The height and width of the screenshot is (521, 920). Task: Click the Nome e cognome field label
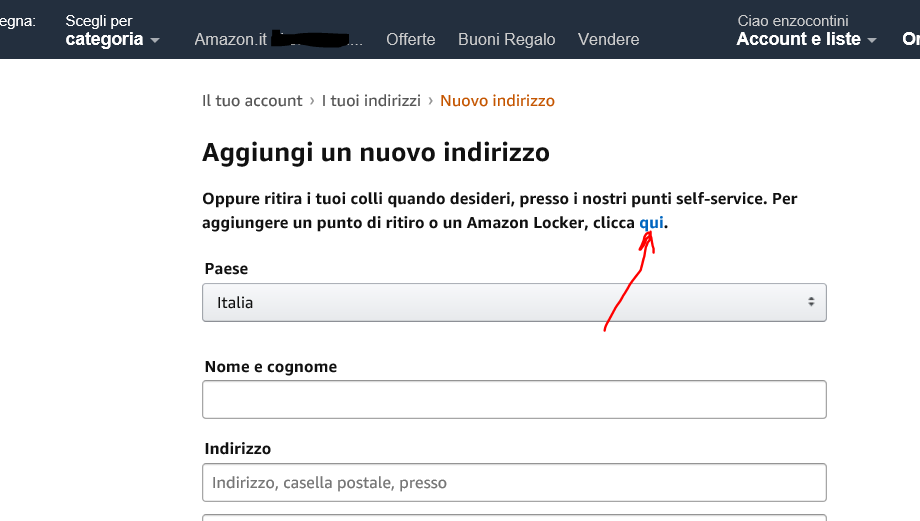coord(270,367)
